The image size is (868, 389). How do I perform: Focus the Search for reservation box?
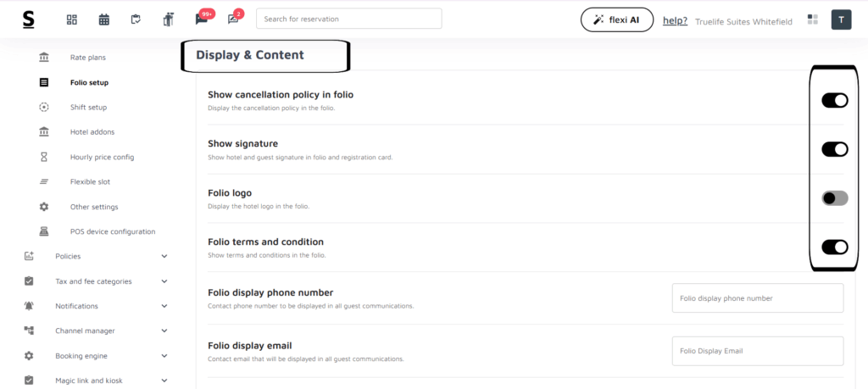tap(348, 19)
